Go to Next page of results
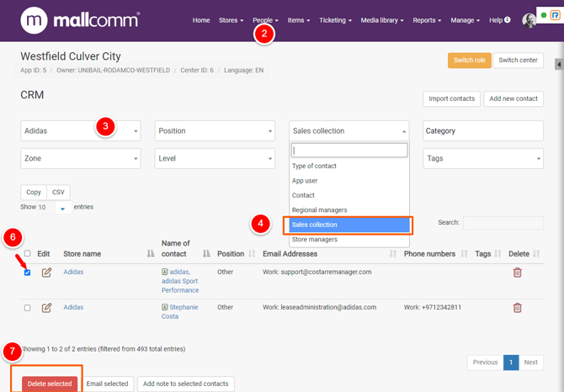Screen dimensions: 564x392 (530, 363)
